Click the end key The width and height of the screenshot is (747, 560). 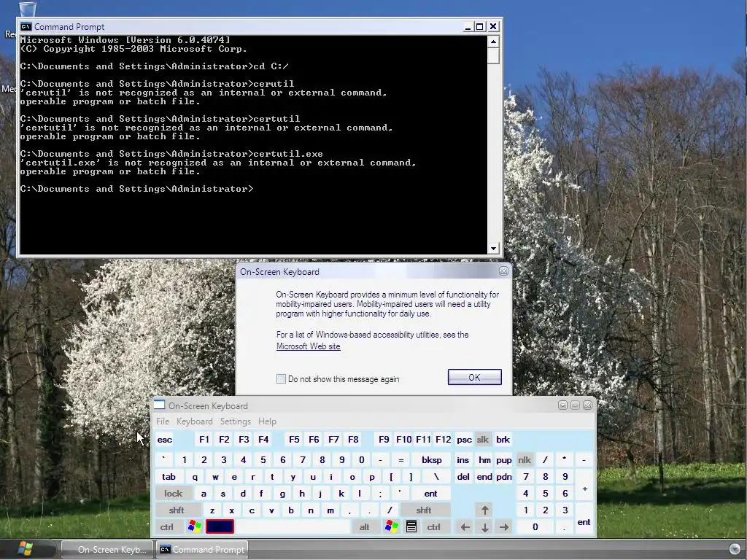[484, 477]
